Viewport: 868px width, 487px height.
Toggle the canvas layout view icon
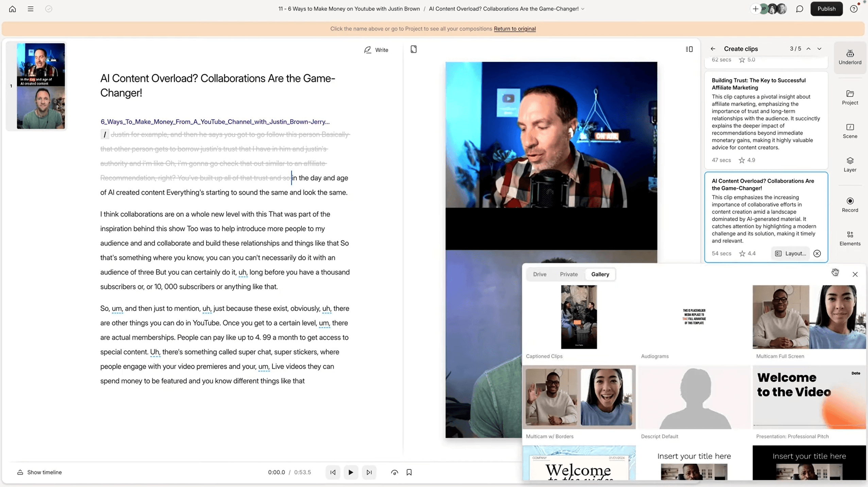click(x=689, y=49)
